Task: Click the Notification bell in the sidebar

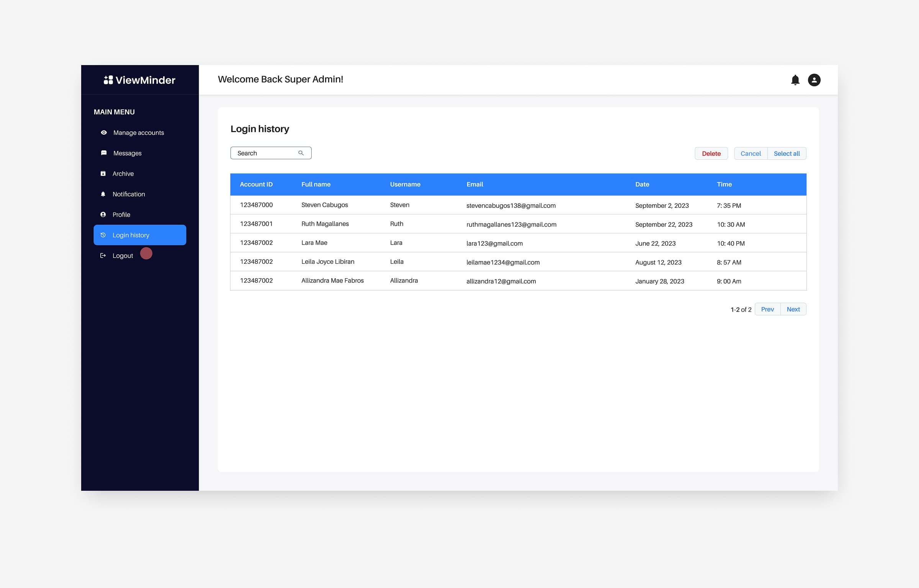Action: (103, 194)
